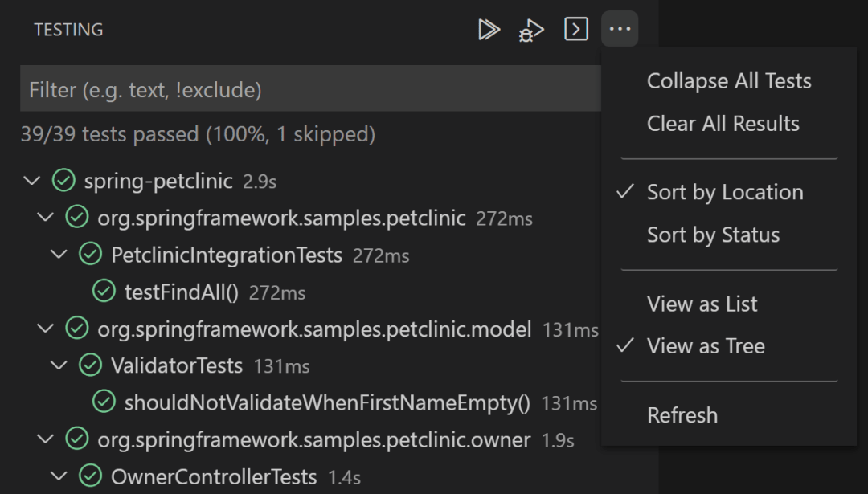This screenshot has width=868, height=494.
Task: Click the Run All Tests icon
Action: click(x=488, y=29)
